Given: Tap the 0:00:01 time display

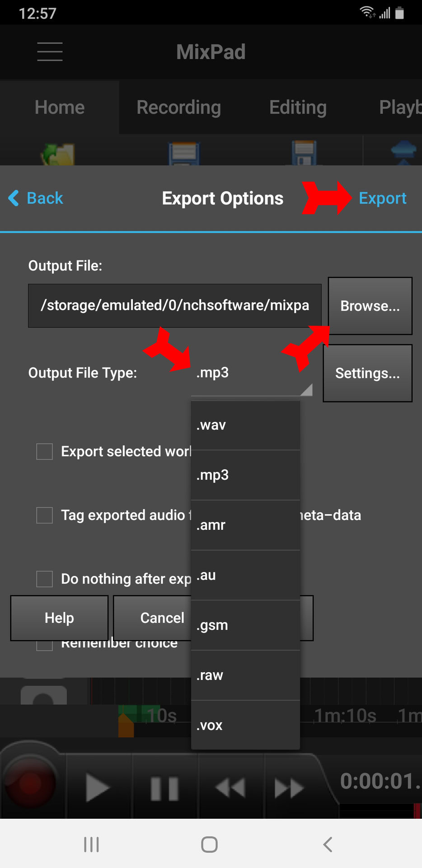Looking at the screenshot, I should pos(380,781).
